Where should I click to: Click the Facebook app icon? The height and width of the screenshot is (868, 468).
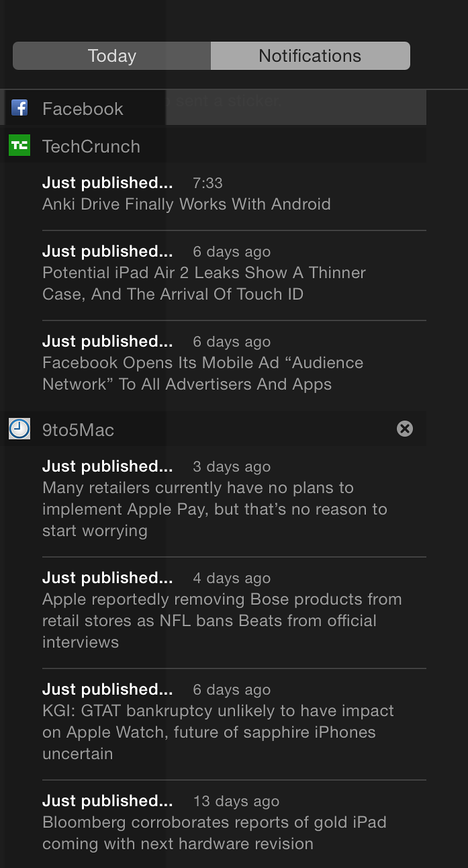click(x=19, y=108)
